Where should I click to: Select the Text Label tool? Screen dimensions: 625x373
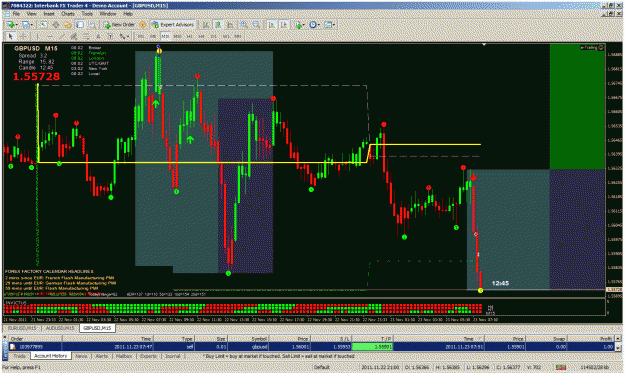(110, 36)
